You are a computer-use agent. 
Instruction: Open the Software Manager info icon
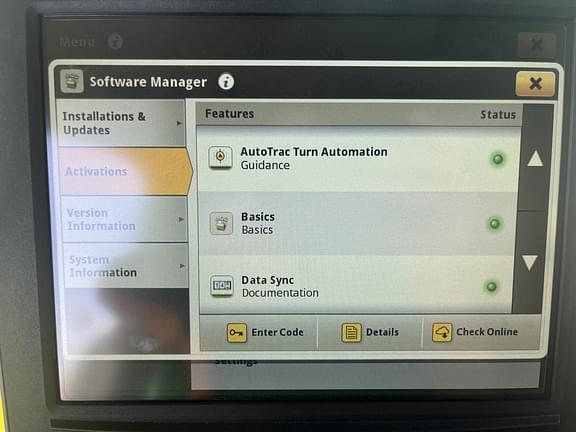point(226,82)
